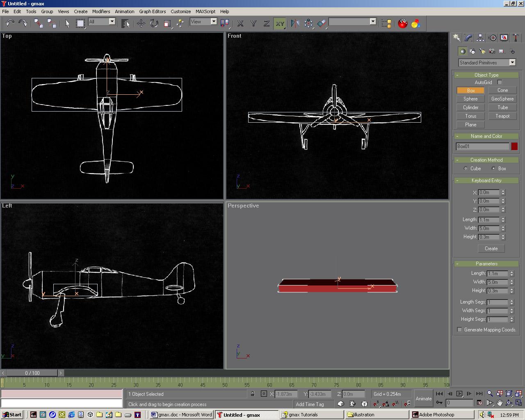Open the Graph Editors menu
This screenshot has height=420, width=525.
152,11
